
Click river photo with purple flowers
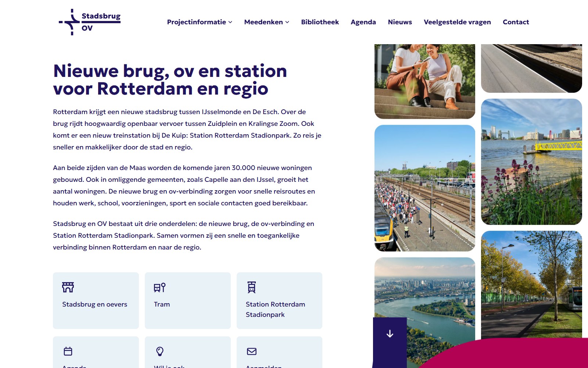[x=531, y=162]
